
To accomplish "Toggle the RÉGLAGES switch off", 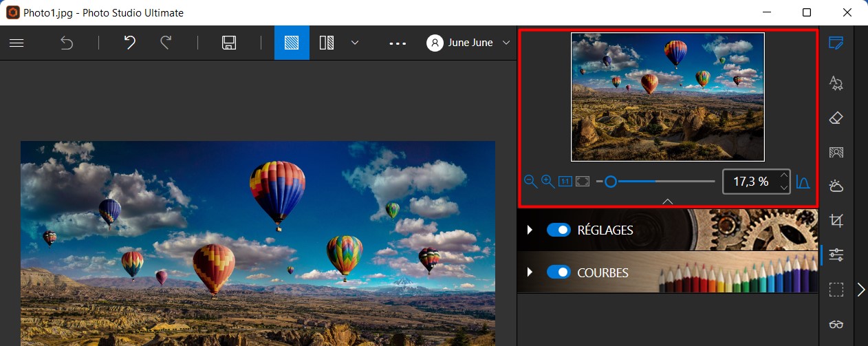I will [x=558, y=230].
